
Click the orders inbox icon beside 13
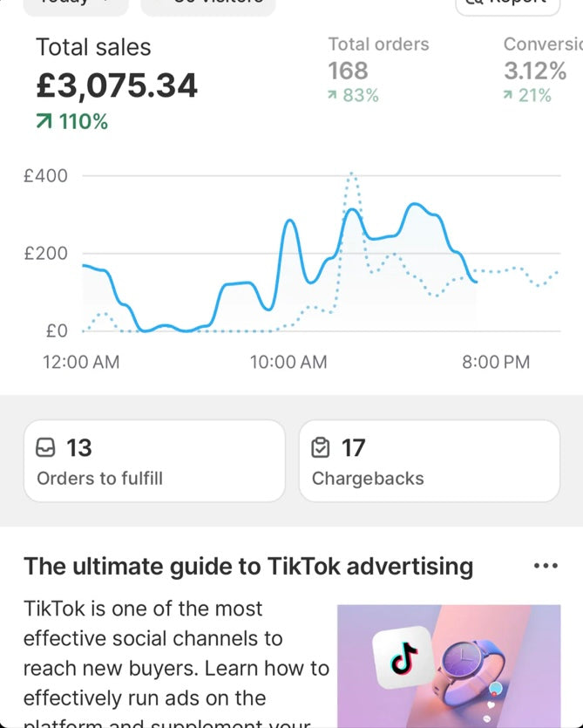44,448
